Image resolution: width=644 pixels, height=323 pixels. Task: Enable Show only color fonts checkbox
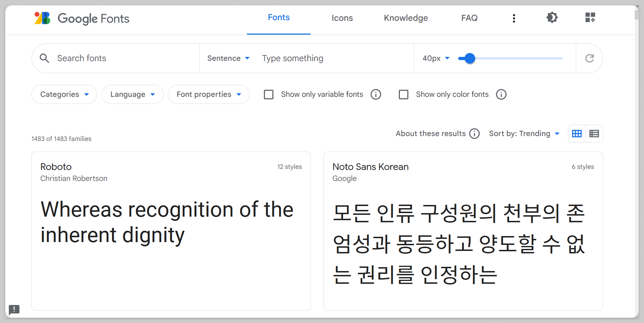pyautogui.click(x=403, y=94)
